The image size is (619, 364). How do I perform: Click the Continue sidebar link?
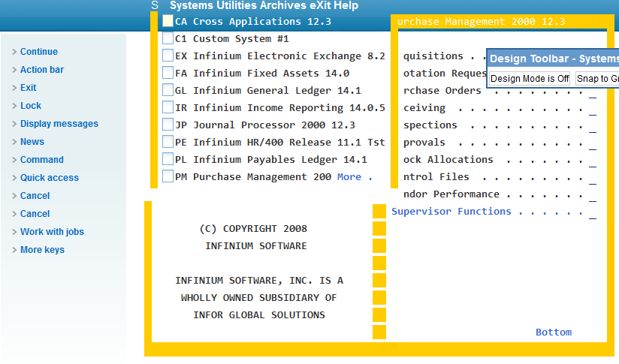[x=39, y=52]
